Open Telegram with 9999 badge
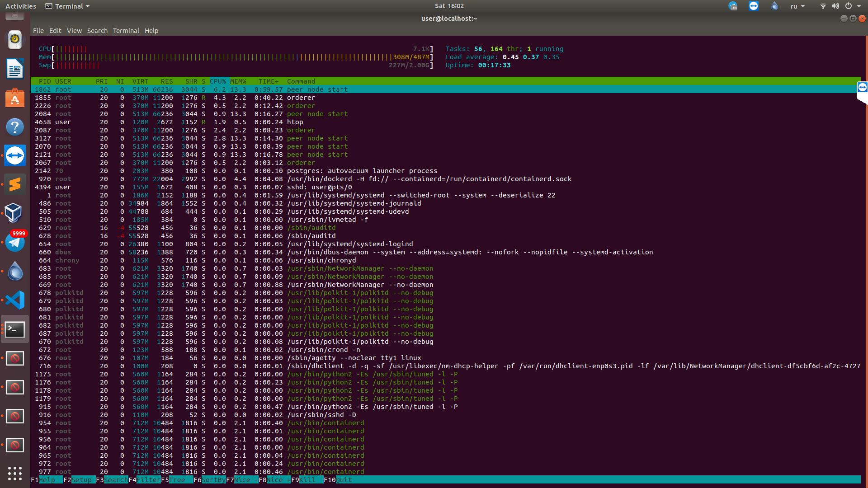868x488 pixels. tap(15, 242)
